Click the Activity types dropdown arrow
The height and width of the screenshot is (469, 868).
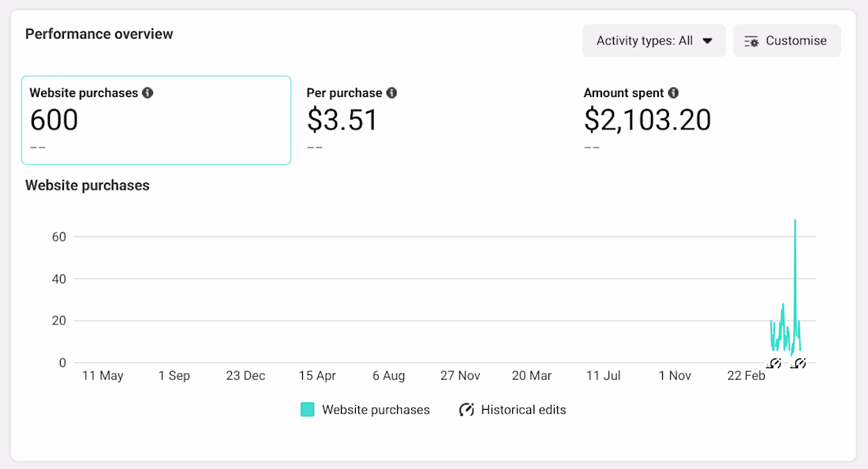[708, 41]
